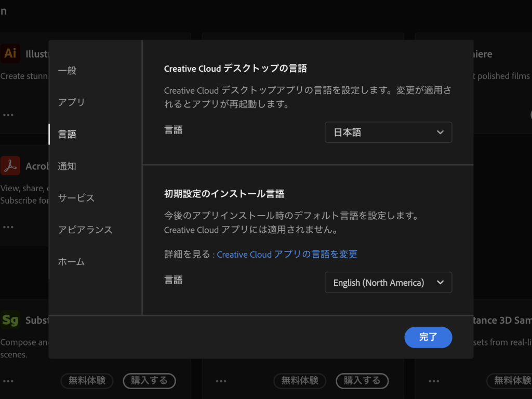The width and height of the screenshot is (532, 399).
Task: Select the ホーム tab in sidebar
Action: pyautogui.click(x=72, y=262)
